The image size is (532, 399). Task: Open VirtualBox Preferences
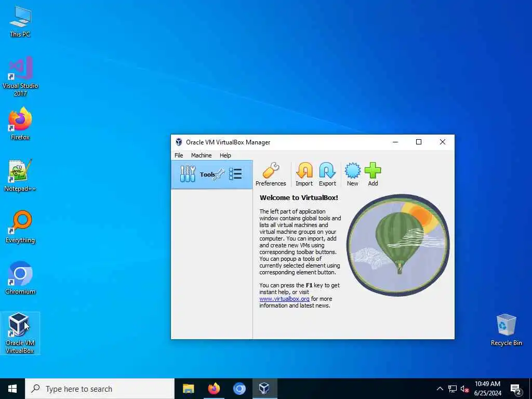click(x=270, y=174)
